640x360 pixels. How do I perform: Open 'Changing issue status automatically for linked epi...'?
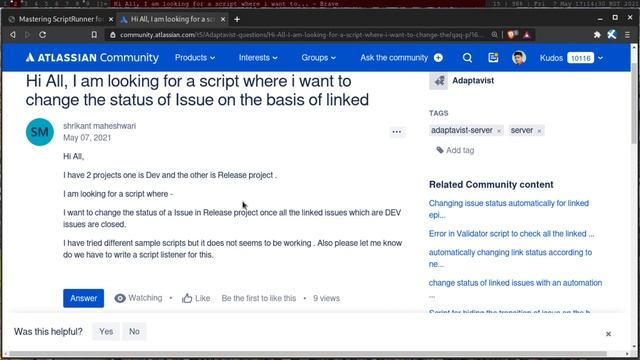pyautogui.click(x=509, y=209)
